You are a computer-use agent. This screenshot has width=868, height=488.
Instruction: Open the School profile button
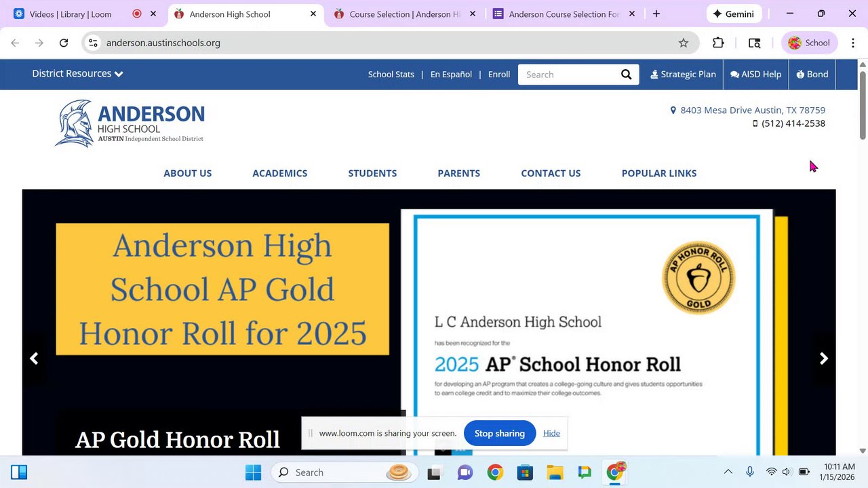pos(810,43)
